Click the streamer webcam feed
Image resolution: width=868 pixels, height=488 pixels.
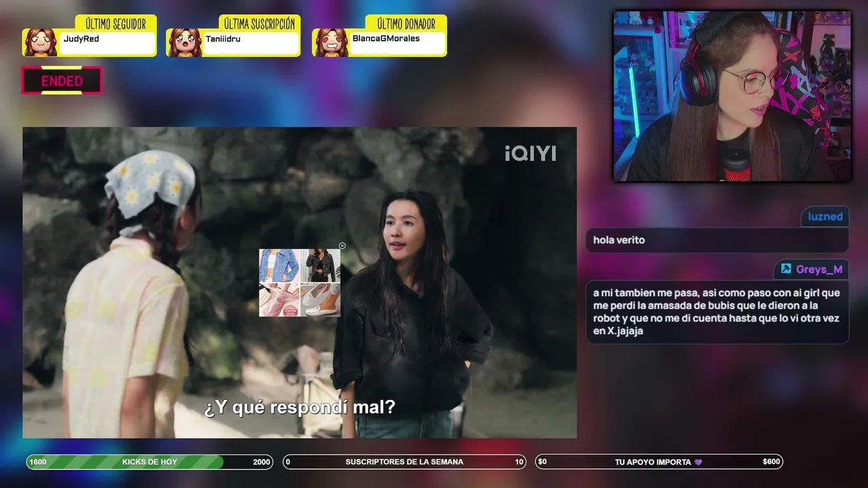(732, 96)
